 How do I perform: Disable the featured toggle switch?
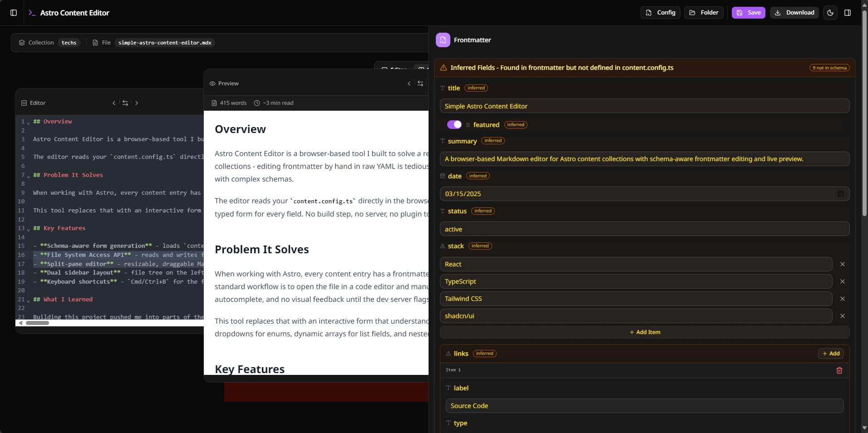454,124
